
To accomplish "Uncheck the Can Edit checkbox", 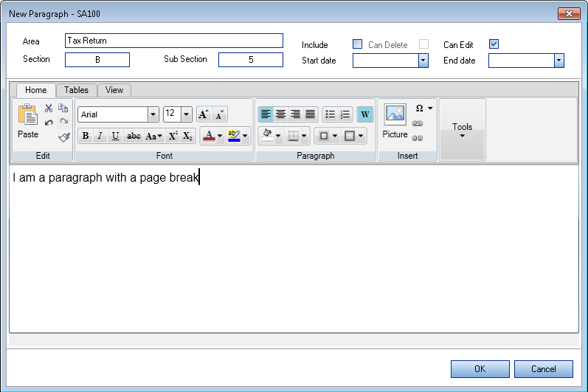I will (494, 44).
